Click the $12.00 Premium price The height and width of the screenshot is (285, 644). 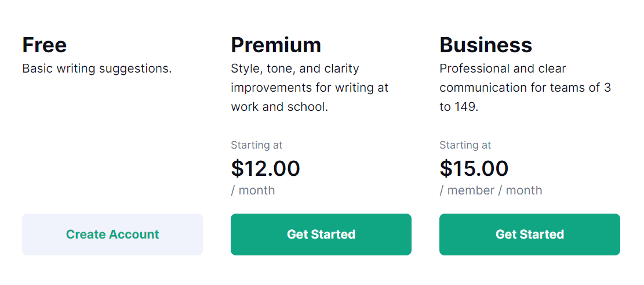tap(265, 168)
